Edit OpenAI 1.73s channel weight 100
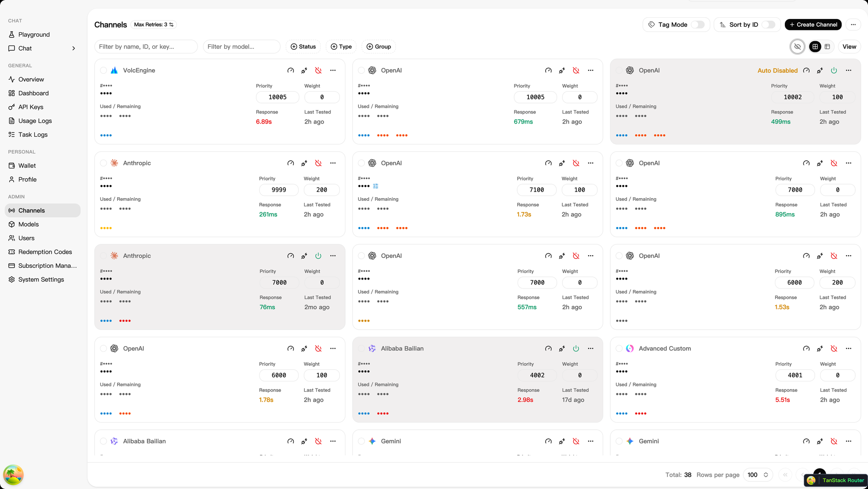The height and width of the screenshot is (489, 868). coord(580,190)
